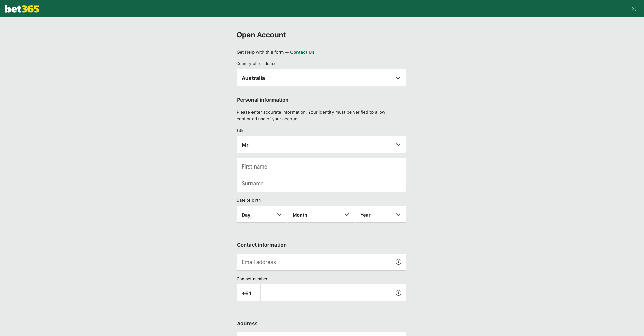Click the +61 country code box
Image resolution: width=644 pixels, height=336 pixels.
click(x=248, y=293)
